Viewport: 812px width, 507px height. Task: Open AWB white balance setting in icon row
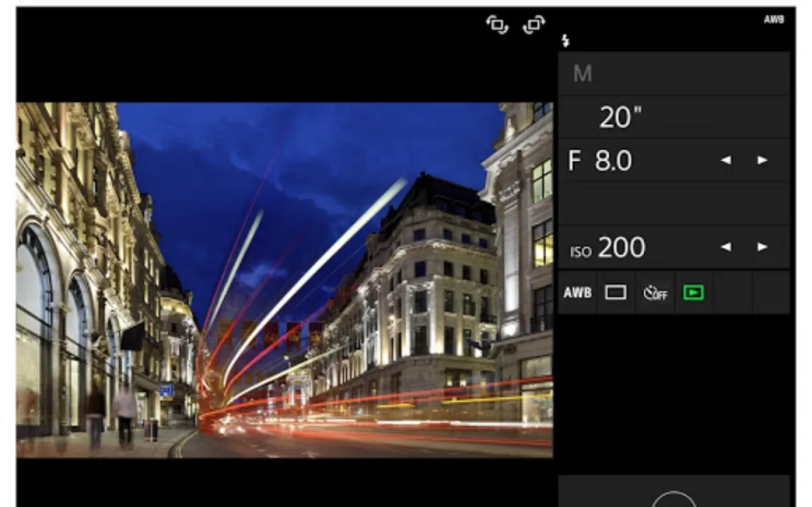point(577,292)
